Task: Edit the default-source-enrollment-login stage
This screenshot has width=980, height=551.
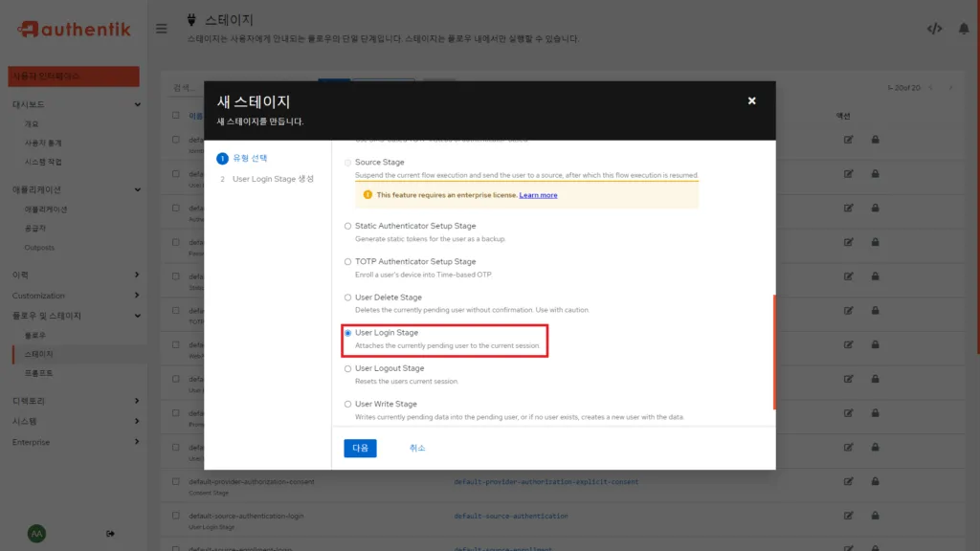Action: pyautogui.click(x=848, y=547)
